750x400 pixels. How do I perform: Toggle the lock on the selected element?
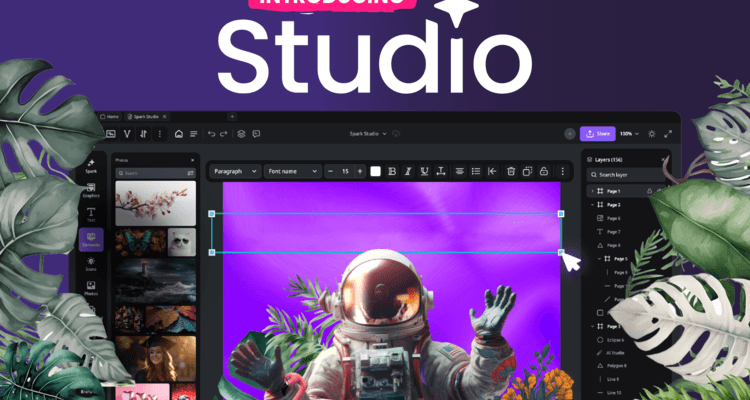543,171
